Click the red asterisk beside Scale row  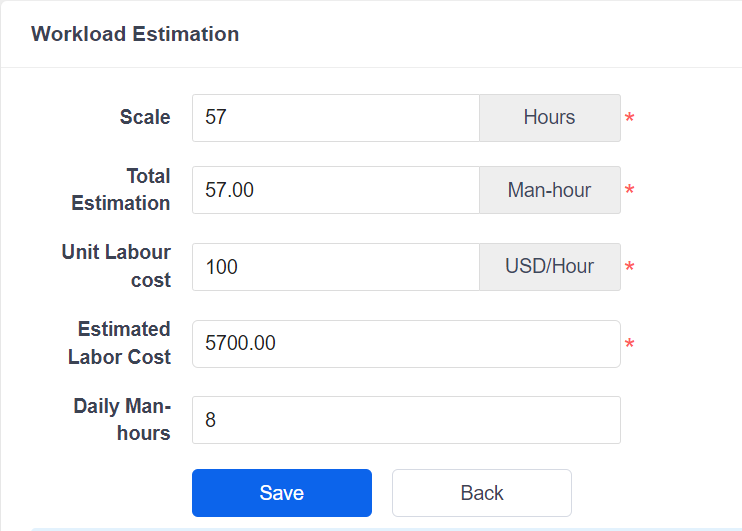(x=630, y=120)
